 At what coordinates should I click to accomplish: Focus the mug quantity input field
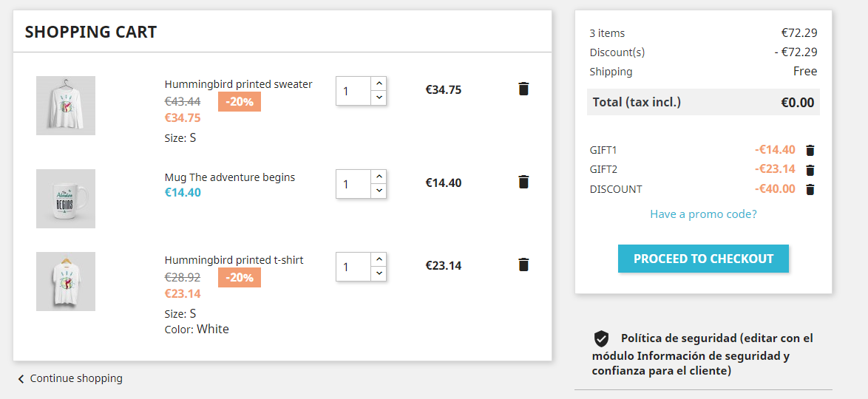(353, 184)
